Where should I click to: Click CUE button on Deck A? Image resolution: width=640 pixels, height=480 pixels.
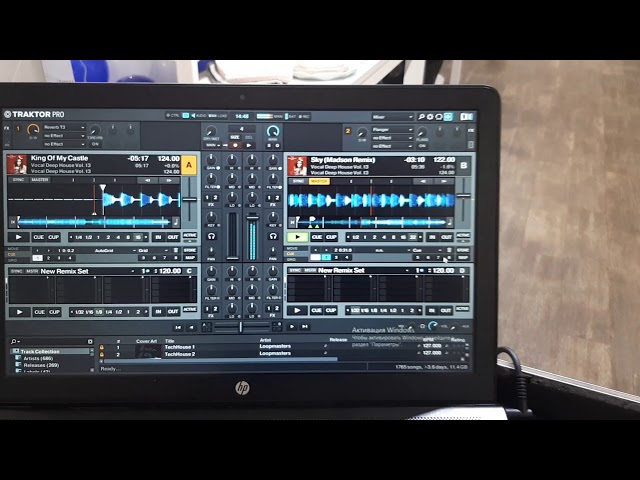tap(39, 237)
